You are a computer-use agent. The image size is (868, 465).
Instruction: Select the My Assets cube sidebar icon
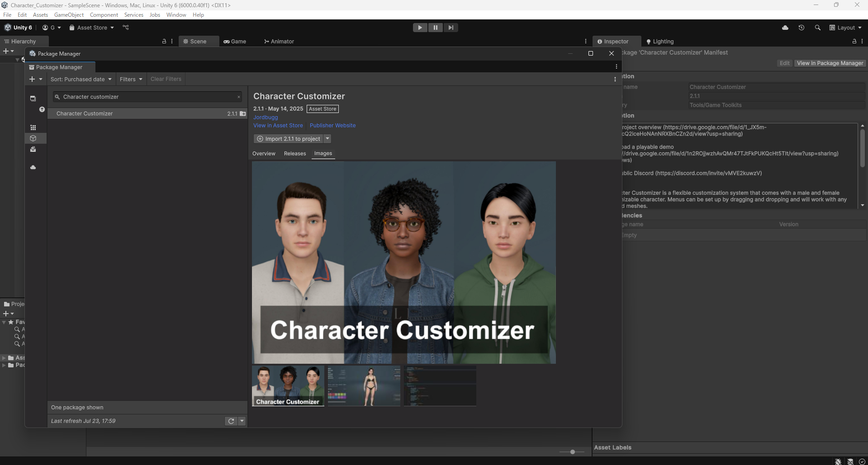33,138
